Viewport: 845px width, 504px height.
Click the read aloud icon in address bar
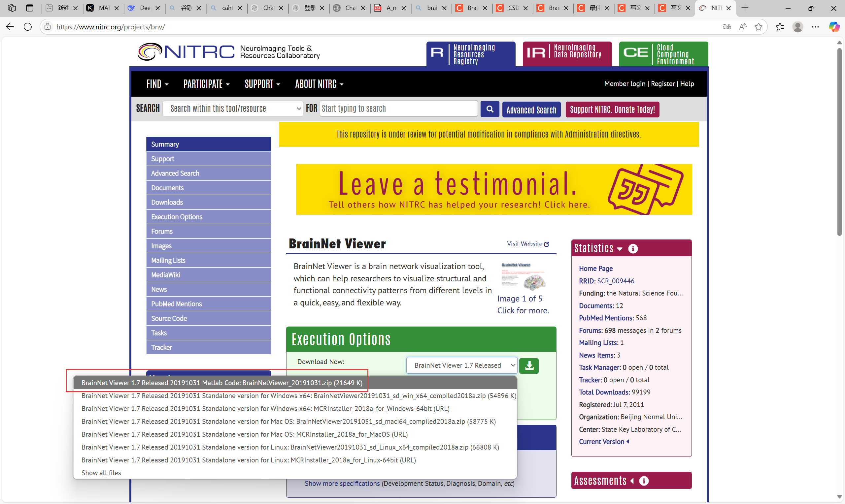(x=742, y=27)
